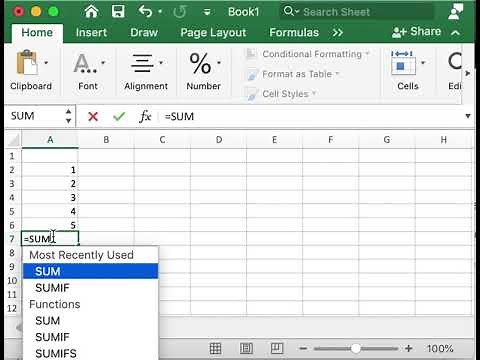Expand the Clipboard group dropdown

click(46, 62)
